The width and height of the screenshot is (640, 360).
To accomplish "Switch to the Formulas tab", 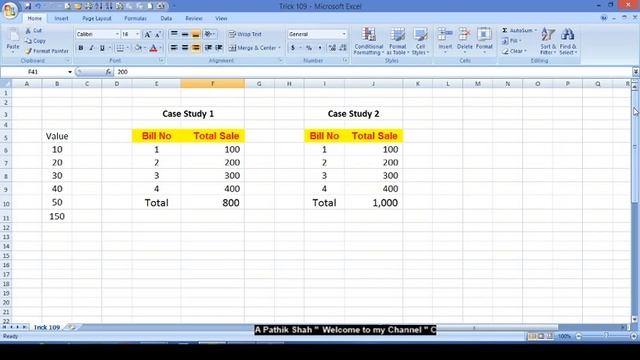I will coord(136,18).
